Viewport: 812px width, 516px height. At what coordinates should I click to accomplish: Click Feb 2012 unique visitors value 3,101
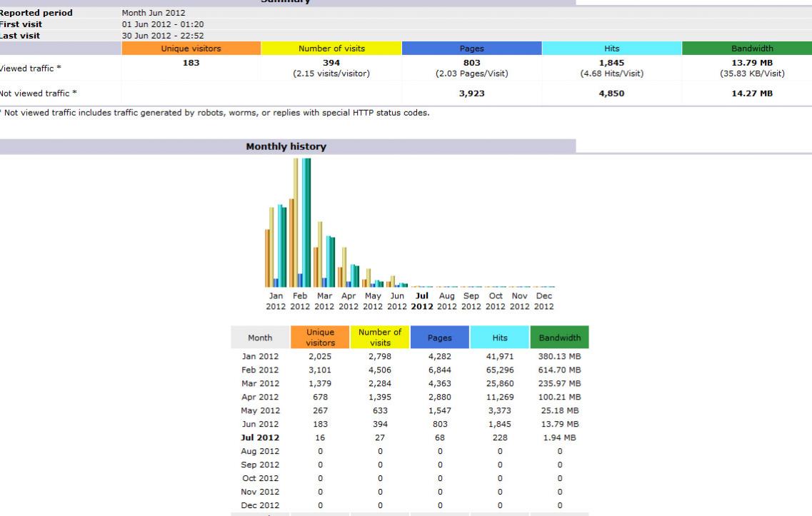(320, 370)
